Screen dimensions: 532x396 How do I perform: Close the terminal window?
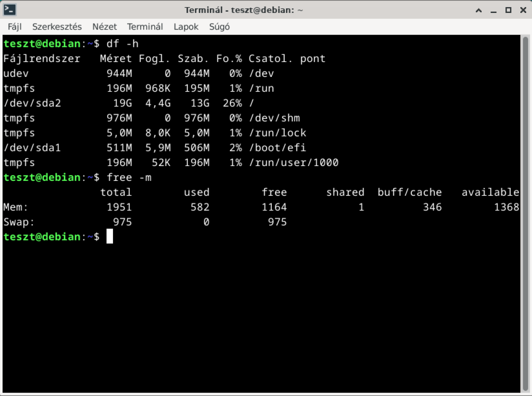[x=522, y=10]
